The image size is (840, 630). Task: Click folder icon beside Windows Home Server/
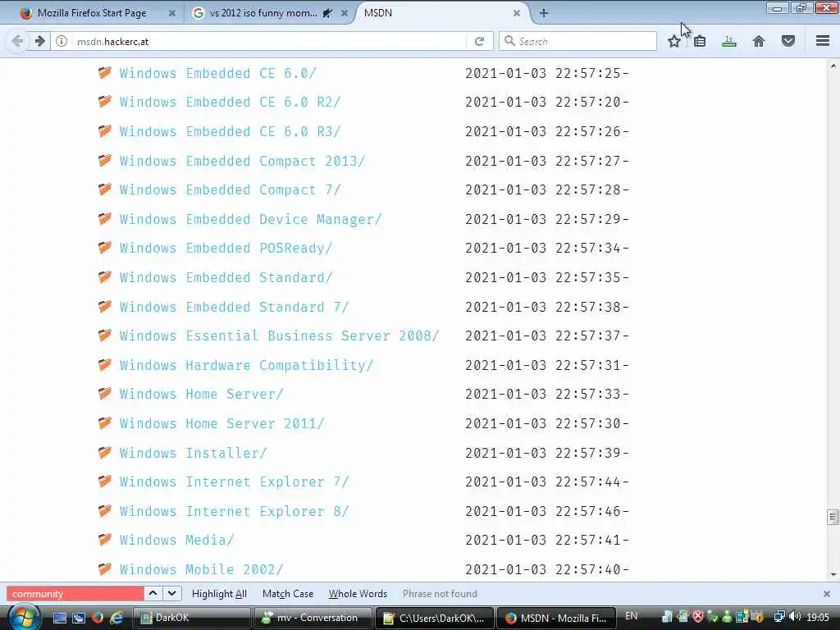click(105, 394)
